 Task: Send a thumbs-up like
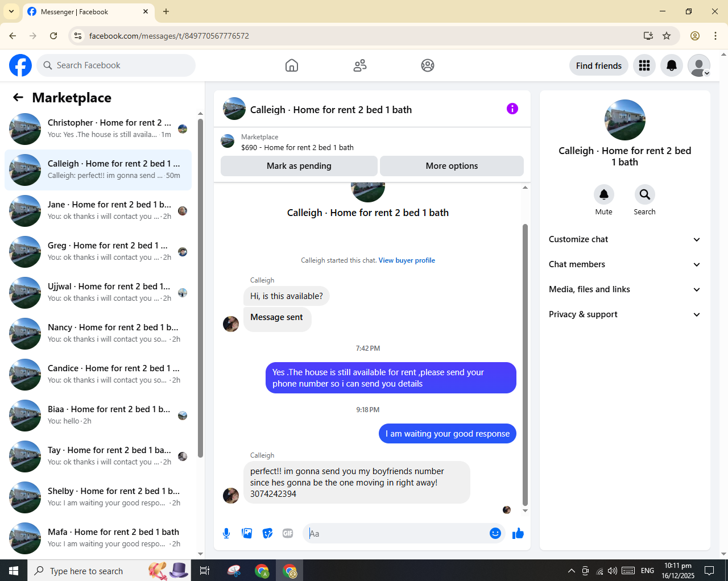tap(518, 533)
